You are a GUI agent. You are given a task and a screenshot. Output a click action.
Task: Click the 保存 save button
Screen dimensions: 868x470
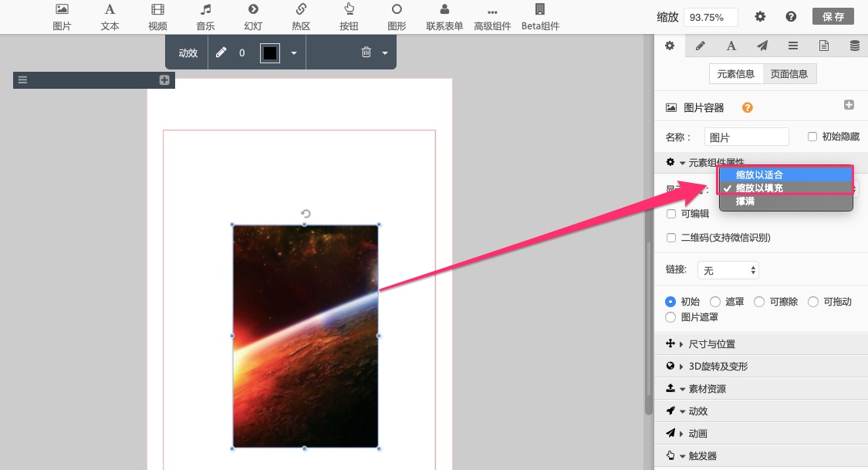pos(833,16)
